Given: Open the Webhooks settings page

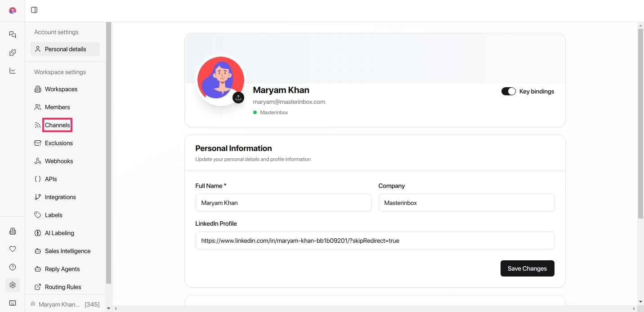Looking at the screenshot, I should click(x=58, y=161).
